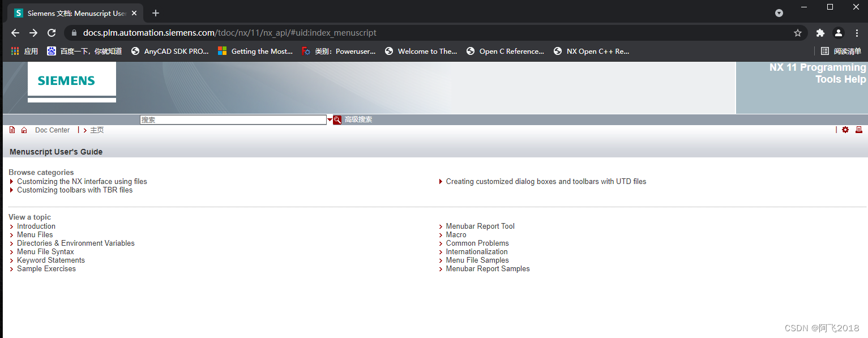Go forward with the browser forward arrow

point(33,33)
